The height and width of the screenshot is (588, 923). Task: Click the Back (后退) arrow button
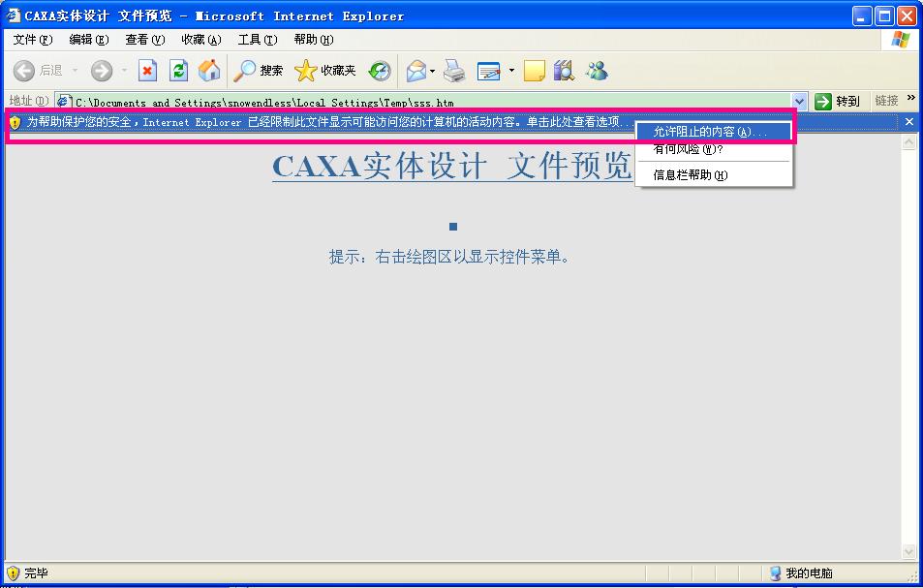(38, 71)
